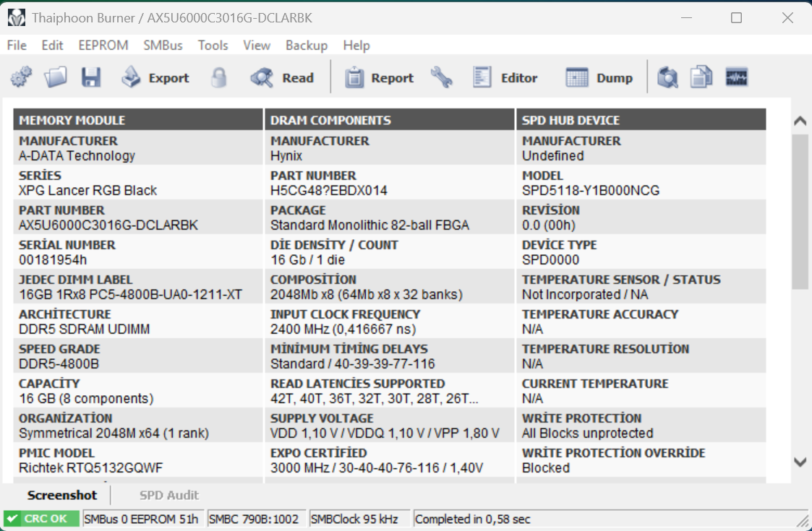The height and width of the screenshot is (531, 812).
Task: Click serial number 00181954h
Action: pos(53,260)
